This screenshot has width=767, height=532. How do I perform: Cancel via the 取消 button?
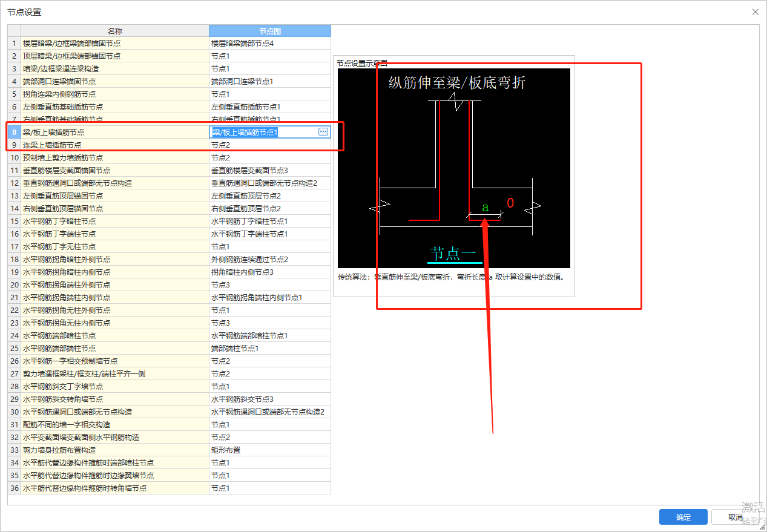[x=736, y=517]
